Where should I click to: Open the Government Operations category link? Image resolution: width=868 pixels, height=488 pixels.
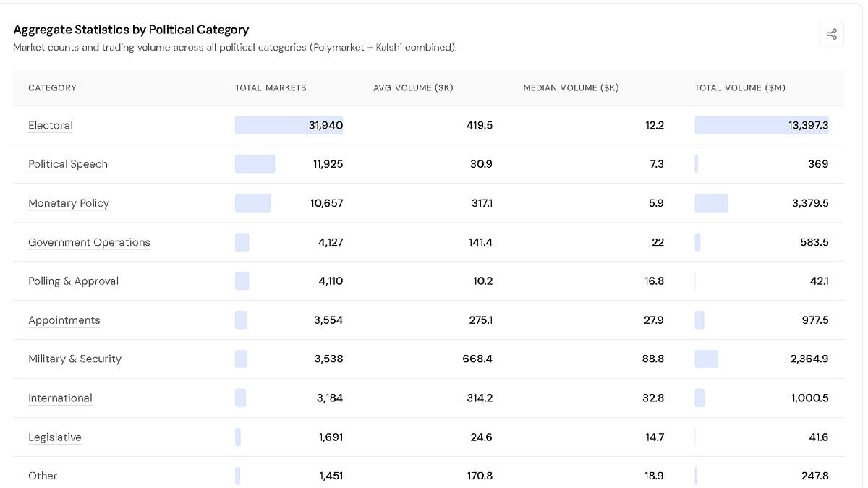(x=89, y=242)
